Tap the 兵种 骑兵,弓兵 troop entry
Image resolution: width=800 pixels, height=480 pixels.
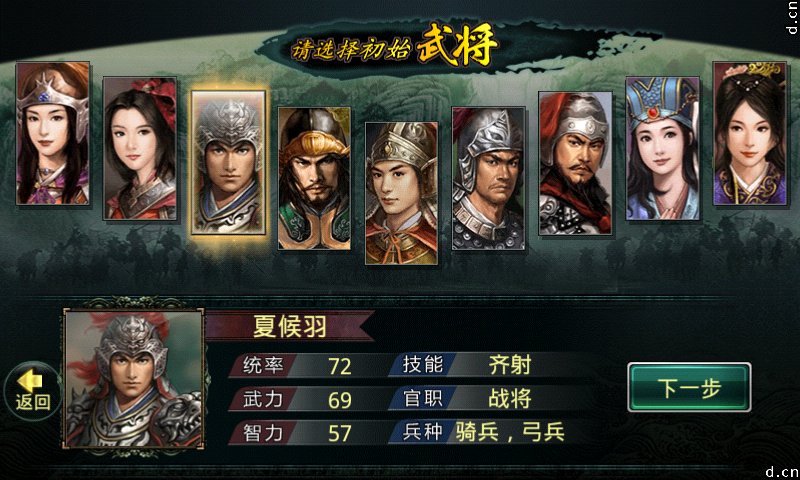tap(480, 432)
